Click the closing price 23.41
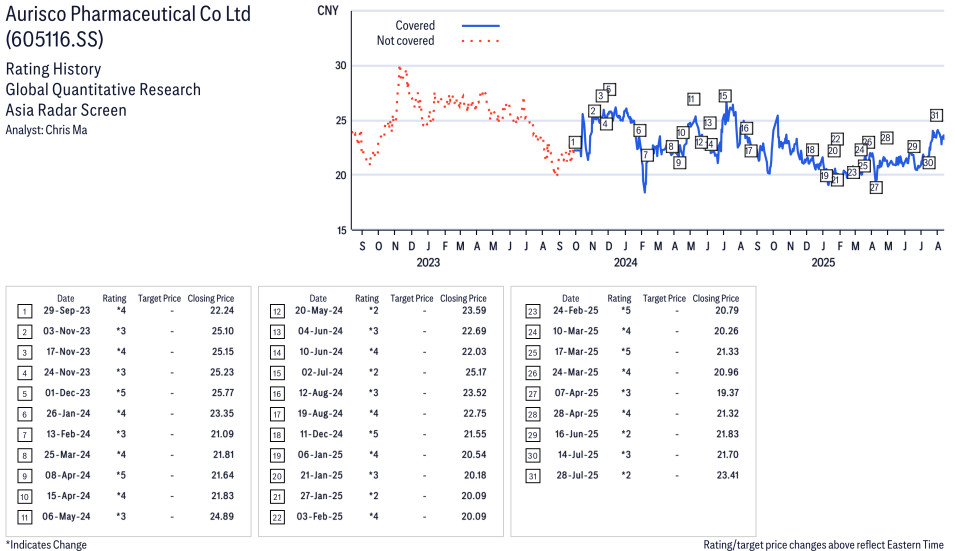This screenshot has height=551, width=955. tap(727, 475)
